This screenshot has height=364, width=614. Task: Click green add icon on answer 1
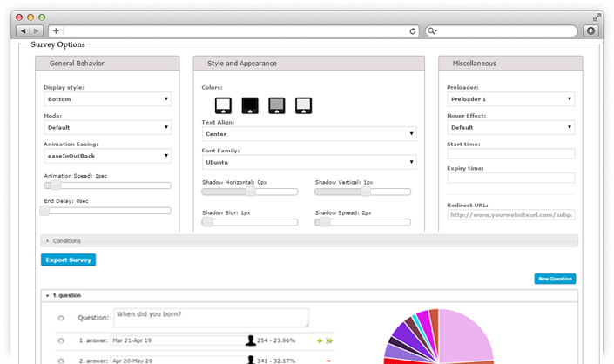(320, 340)
